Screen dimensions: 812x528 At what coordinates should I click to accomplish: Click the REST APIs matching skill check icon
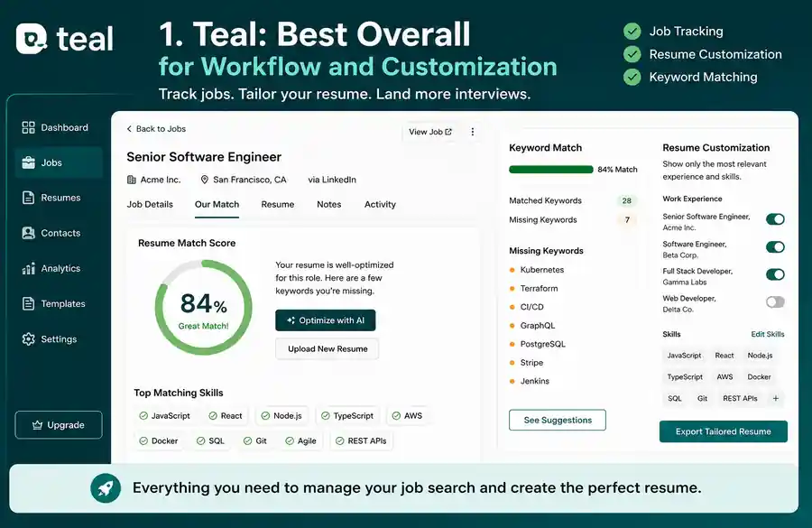coord(340,441)
